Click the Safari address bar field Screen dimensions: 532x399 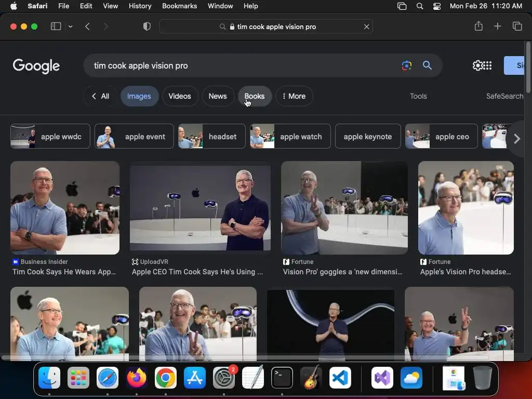pyautogui.click(x=266, y=26)
